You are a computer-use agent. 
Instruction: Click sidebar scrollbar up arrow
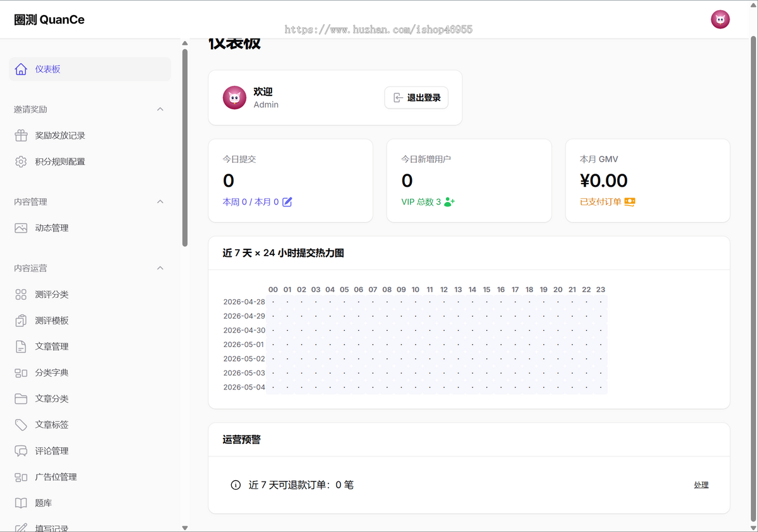[185, 44]
